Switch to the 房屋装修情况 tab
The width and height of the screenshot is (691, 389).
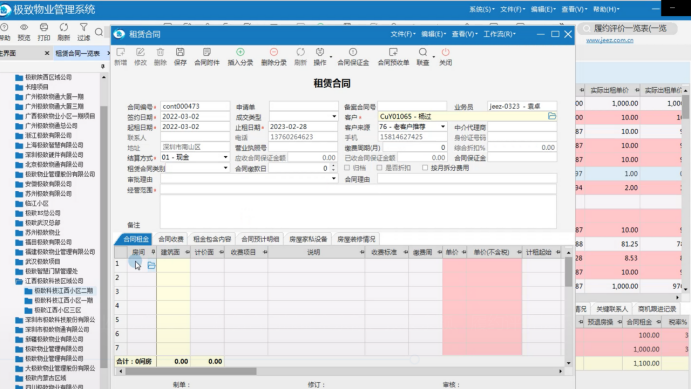coord(356,239)
